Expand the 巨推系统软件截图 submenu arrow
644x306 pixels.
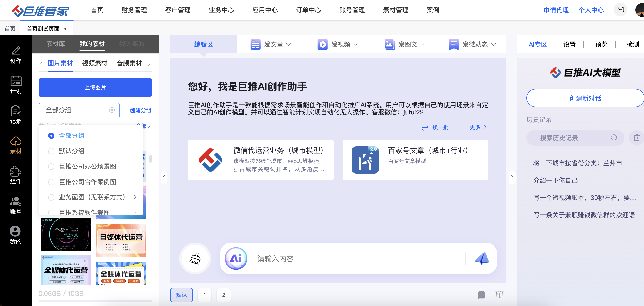(x=135, y=212)
